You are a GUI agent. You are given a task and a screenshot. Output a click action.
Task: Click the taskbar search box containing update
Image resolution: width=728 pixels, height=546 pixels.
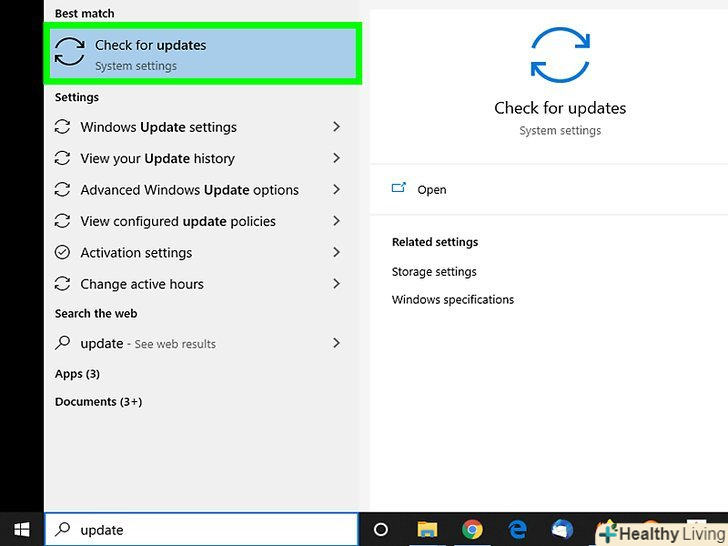coord(202,529)
